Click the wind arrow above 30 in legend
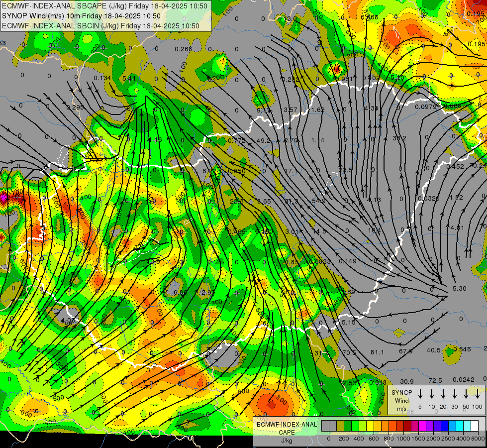The height and width of the screenshot is (448, 487). click(x=454, y=394)
